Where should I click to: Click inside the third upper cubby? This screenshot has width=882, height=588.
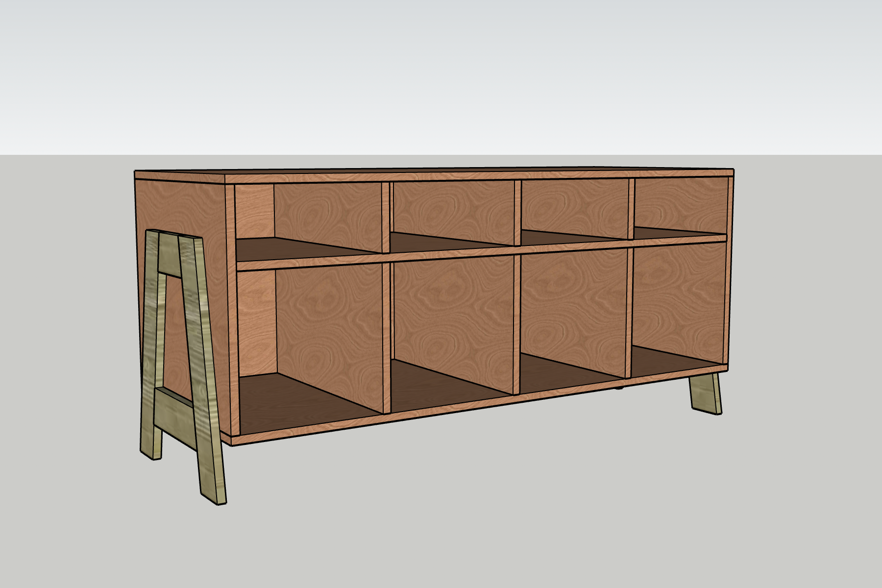coord(573,206)
